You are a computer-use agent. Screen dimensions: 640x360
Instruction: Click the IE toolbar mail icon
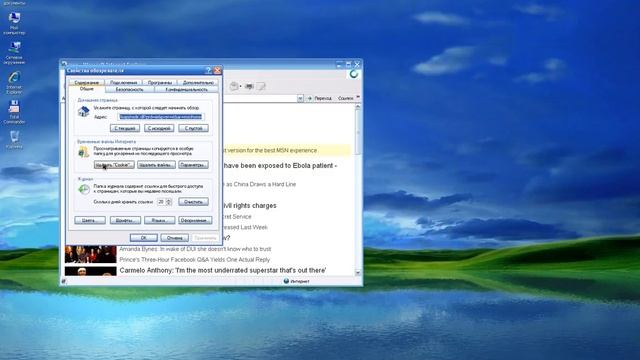pos(234,86)
